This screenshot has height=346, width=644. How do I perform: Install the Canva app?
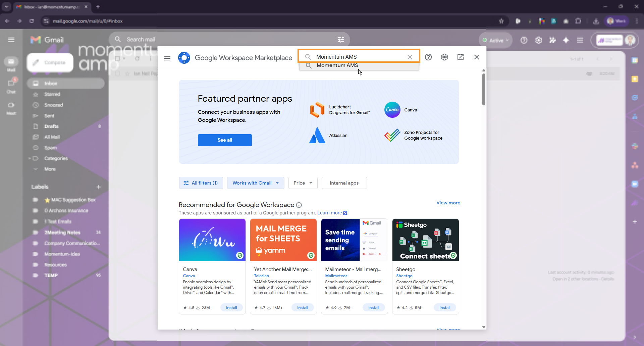(x=231, y=307)
